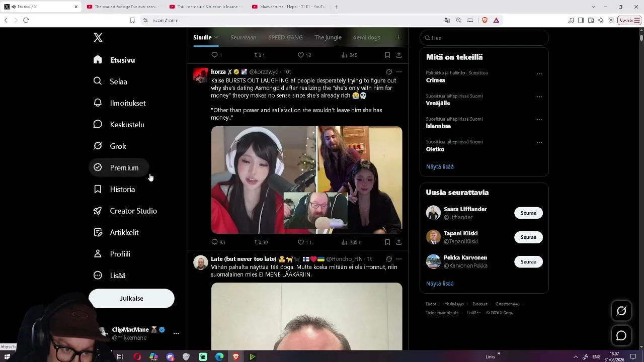Open the floating Grok button

coord(621,311)
